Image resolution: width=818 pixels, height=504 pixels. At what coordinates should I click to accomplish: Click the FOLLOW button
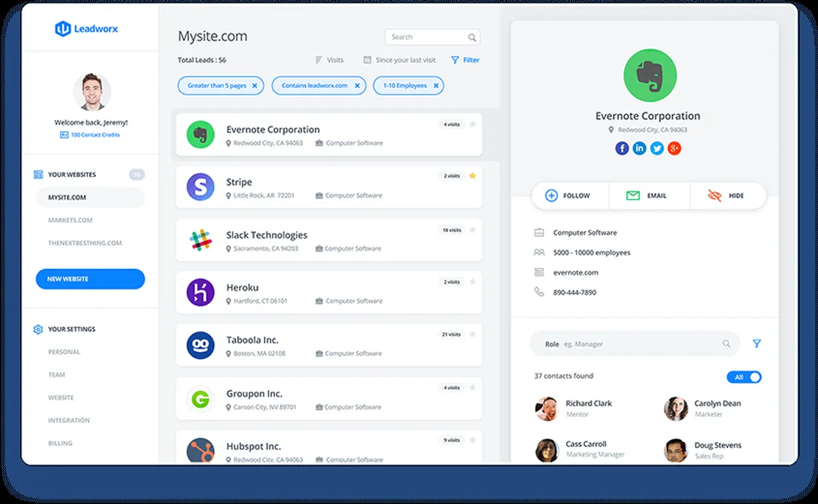[569, 195]
